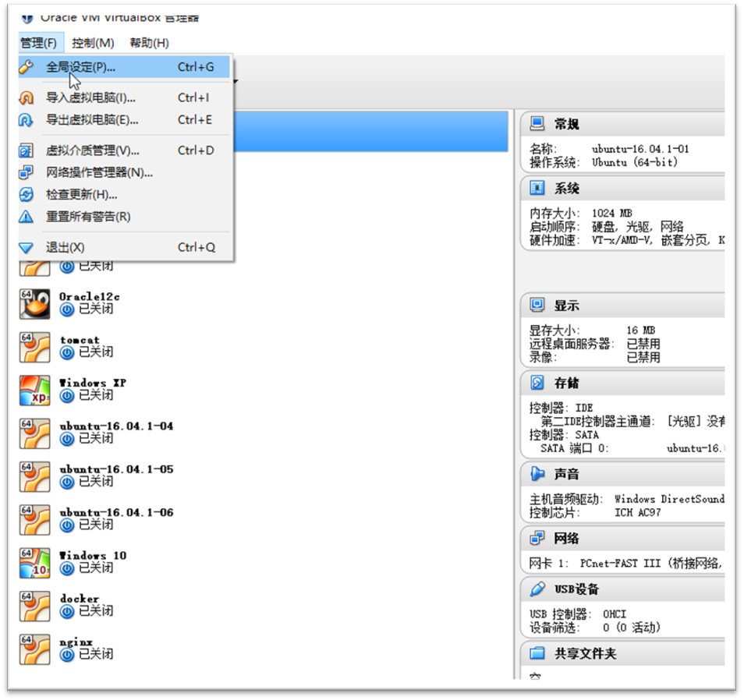
Task: Click the OHCI USB controller value
Action: 615,614
